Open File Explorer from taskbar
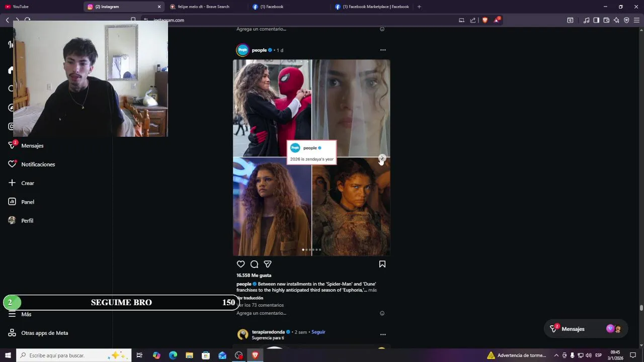 coord(189,355)
